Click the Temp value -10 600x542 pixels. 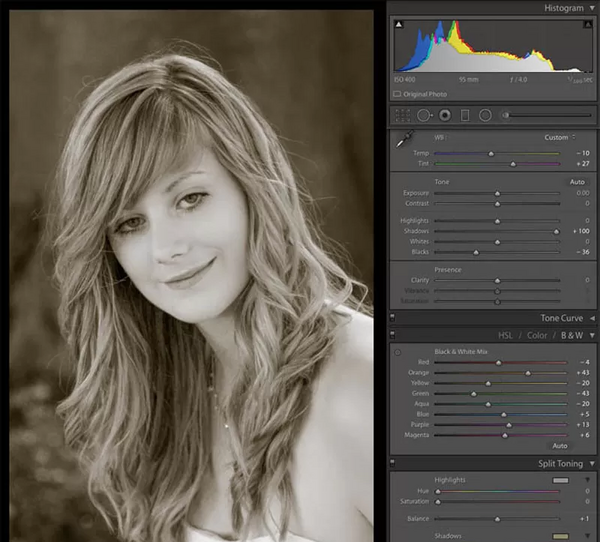point(583,153)
